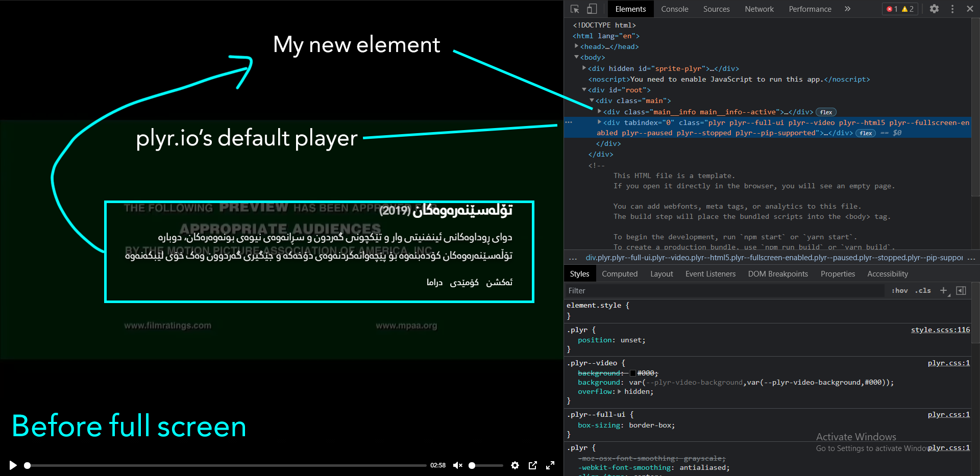Select the Styles sub-tab
Image resolution: width=980 pixels, height=476 pixels.
click(579, 274)
